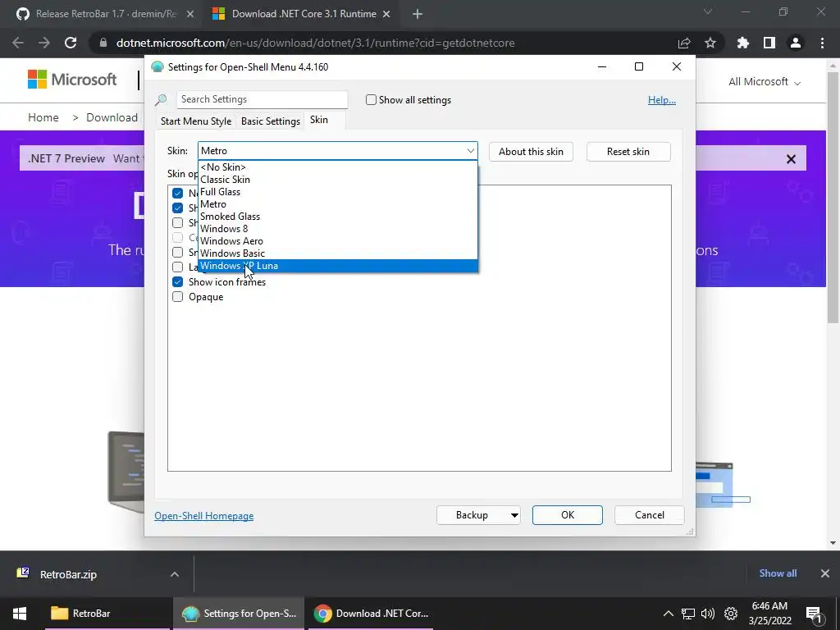Switch to Start Menu Style tab
This screenshot has height=630, width=840.
(x=196, y=121)
